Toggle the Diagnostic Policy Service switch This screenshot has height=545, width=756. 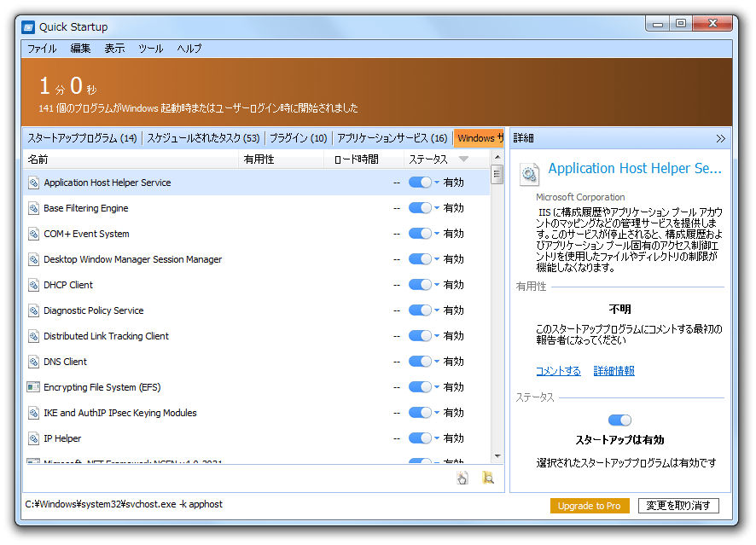pyautogui.click(x=420, y=310)
